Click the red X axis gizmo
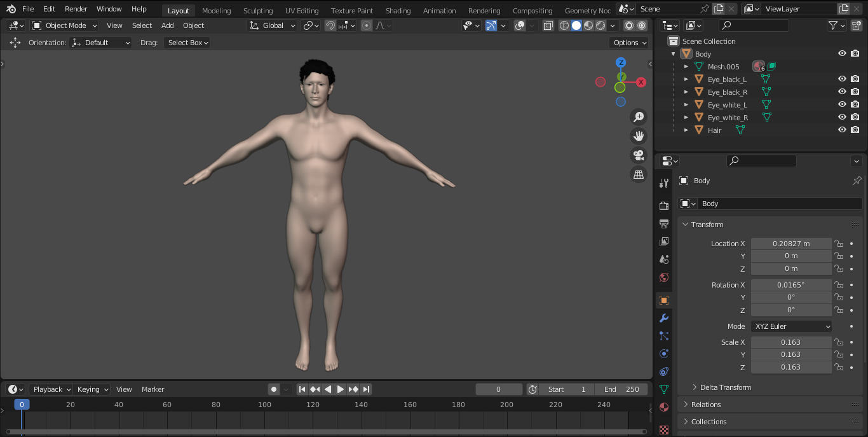 pos(641,82)
